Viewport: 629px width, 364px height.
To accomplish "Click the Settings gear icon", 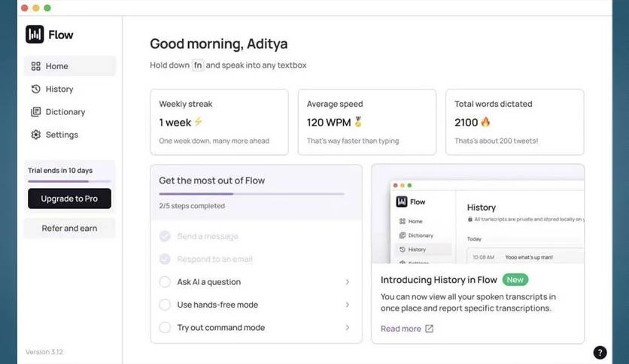I will [x=35, y=135].
